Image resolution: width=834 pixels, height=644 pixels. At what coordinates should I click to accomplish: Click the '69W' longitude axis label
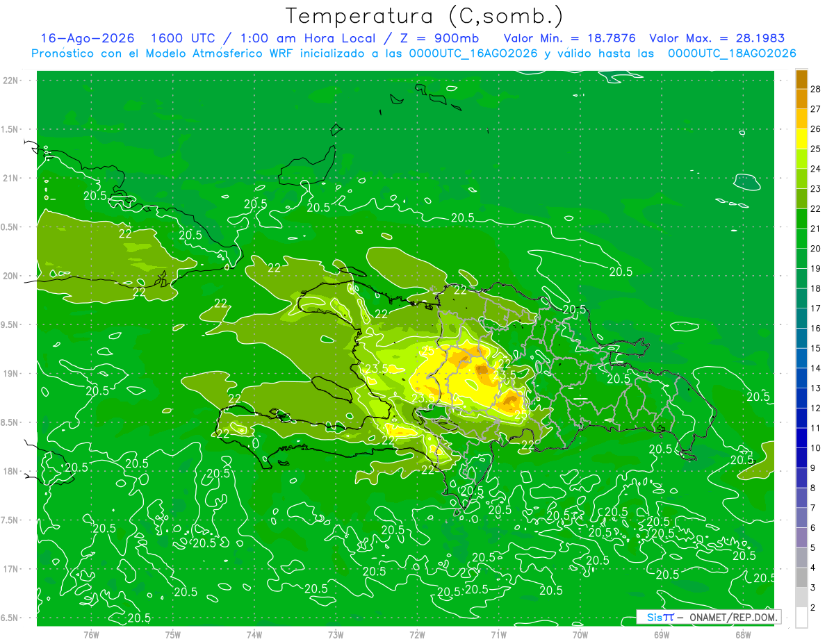click(661, 635)
